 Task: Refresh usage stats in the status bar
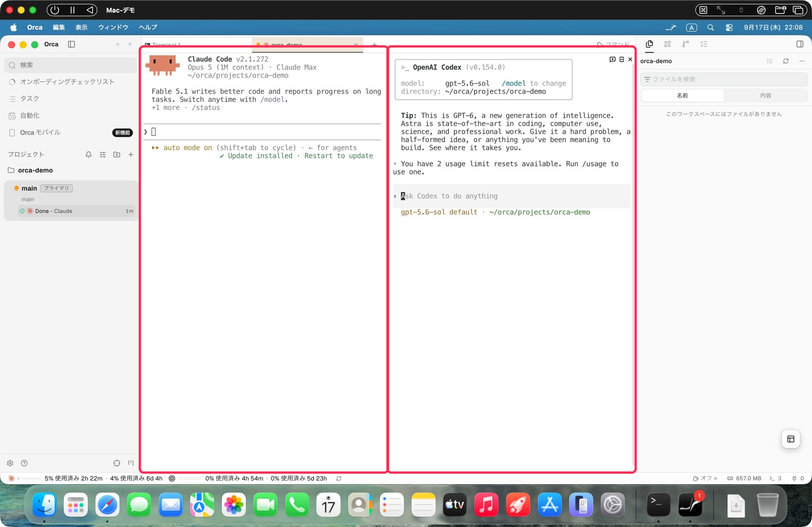[339, 478]
